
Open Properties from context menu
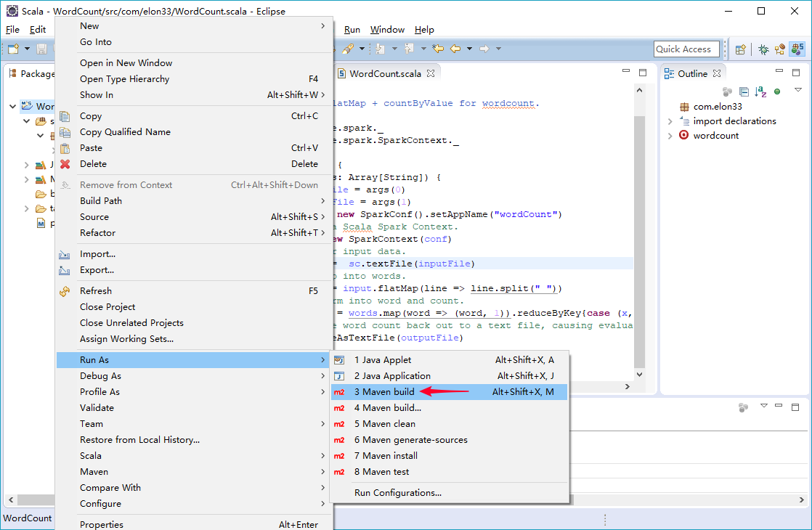194,524
